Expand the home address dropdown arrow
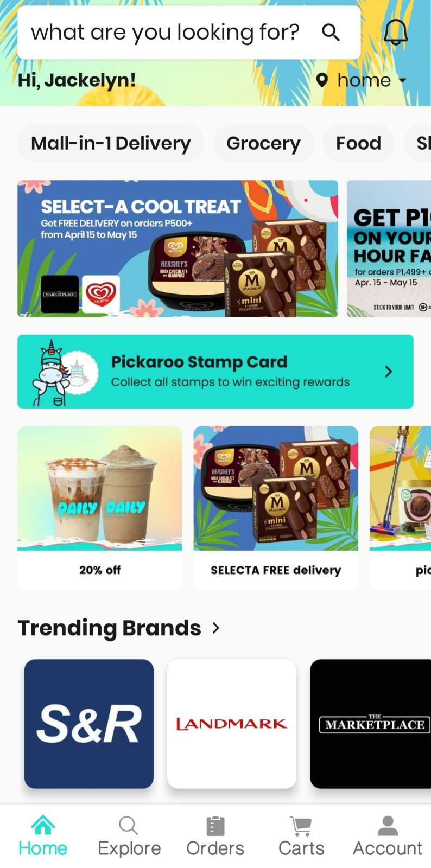This screenshot has height=868, width=431. pyautogui.click(x=402, y=80)
